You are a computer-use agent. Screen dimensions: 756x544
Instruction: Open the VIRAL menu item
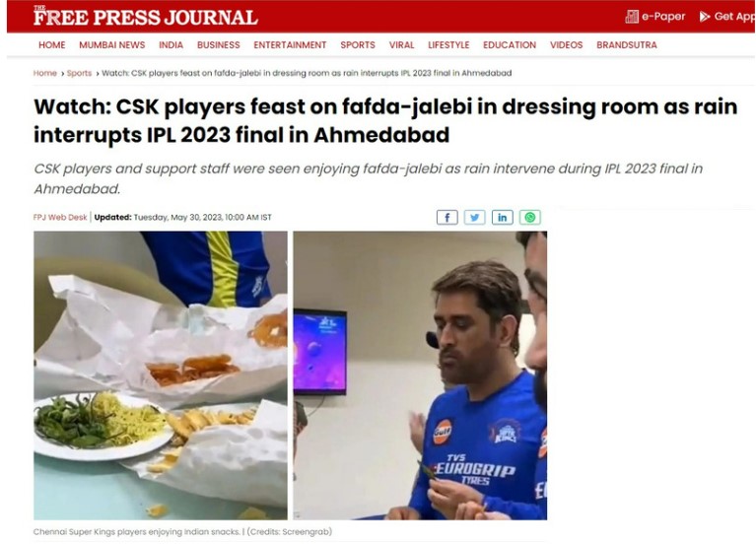(401, 45)
